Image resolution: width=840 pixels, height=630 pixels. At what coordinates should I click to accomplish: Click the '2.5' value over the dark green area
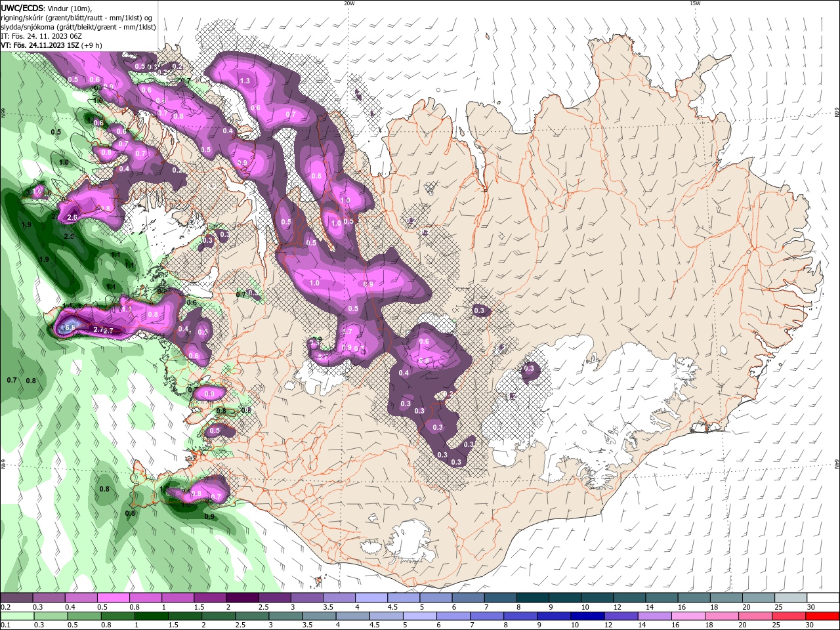[69, 236]
